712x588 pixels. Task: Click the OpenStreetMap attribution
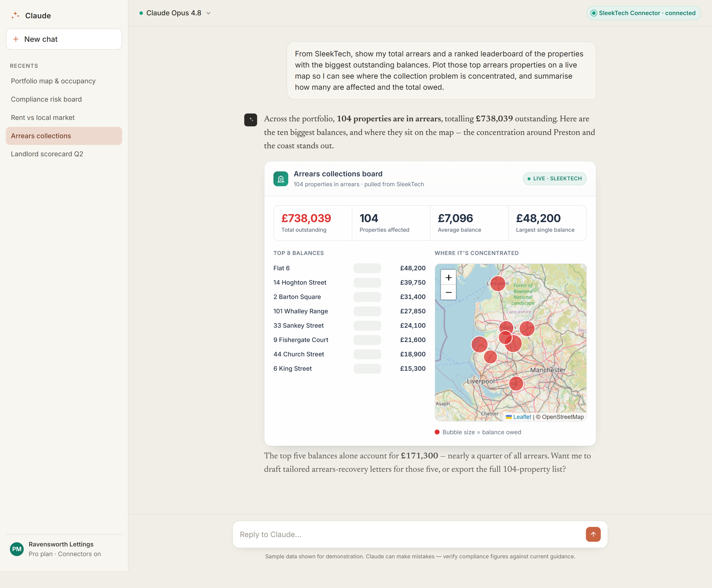[560, 417]
